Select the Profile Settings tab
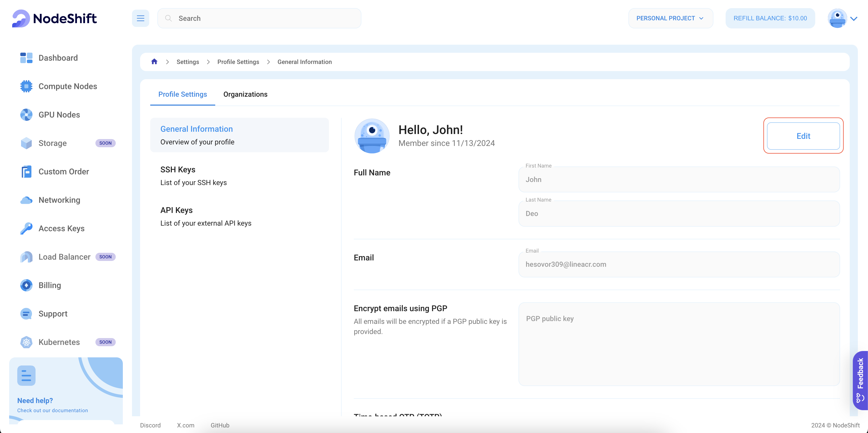Image resolution: width=868 pixels, height=433 pixels. coord(182,94)
